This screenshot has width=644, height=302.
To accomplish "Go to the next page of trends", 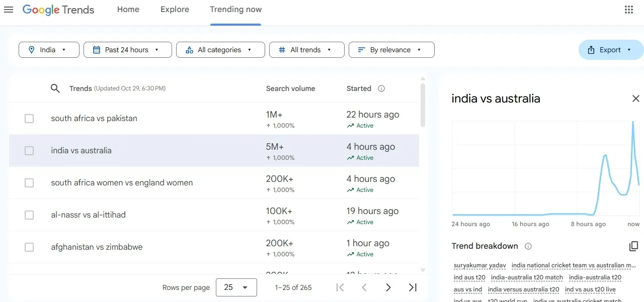I will [388, 287].
